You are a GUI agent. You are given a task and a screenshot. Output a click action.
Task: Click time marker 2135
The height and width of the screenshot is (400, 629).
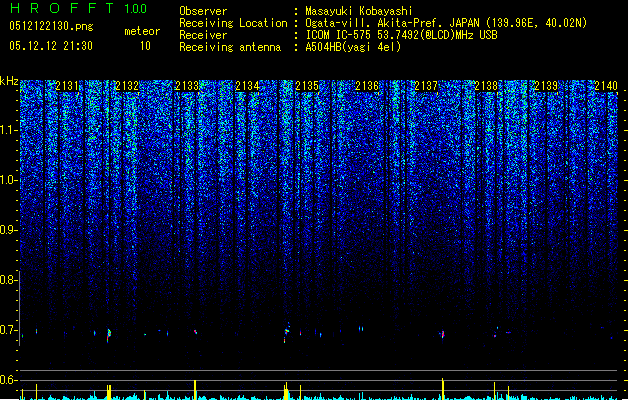click(307, 86)
